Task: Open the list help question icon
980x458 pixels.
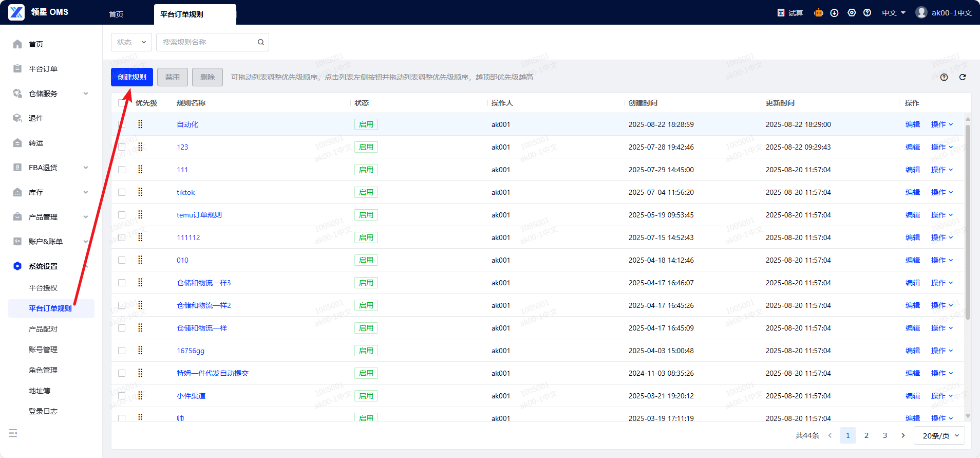Action: (x=944, y=77)
